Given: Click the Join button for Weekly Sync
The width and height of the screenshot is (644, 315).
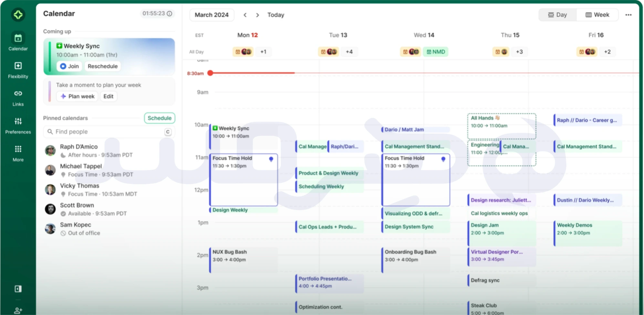Looking at the screenshot, I should click(69, 66).
